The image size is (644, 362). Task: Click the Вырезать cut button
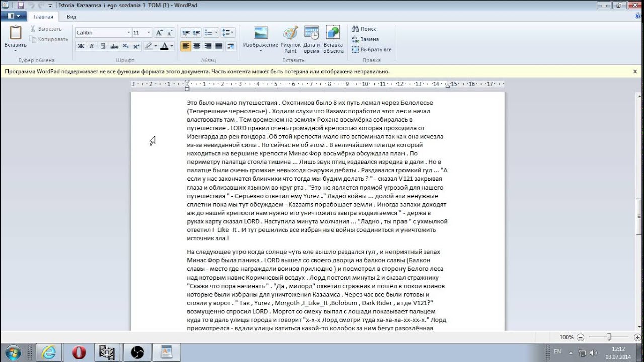[46, 29]
